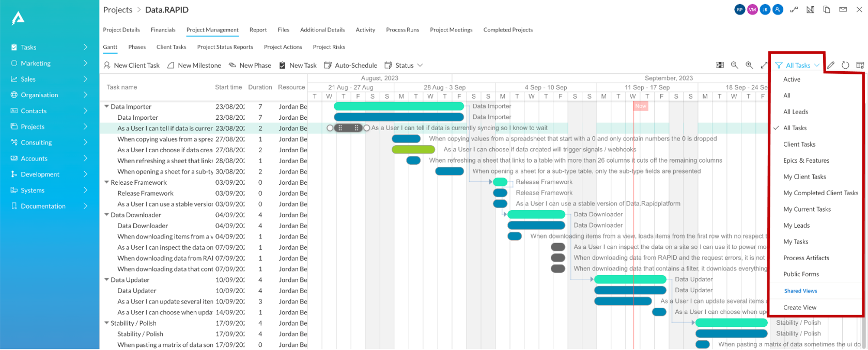Viewport: 868px width, 350px height.
Task: Click the email envelope icon in header
Action: click(x=843, y=9)
